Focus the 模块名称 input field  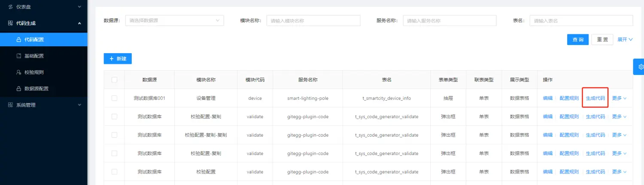pyautogui.click(x=313, y=21)
